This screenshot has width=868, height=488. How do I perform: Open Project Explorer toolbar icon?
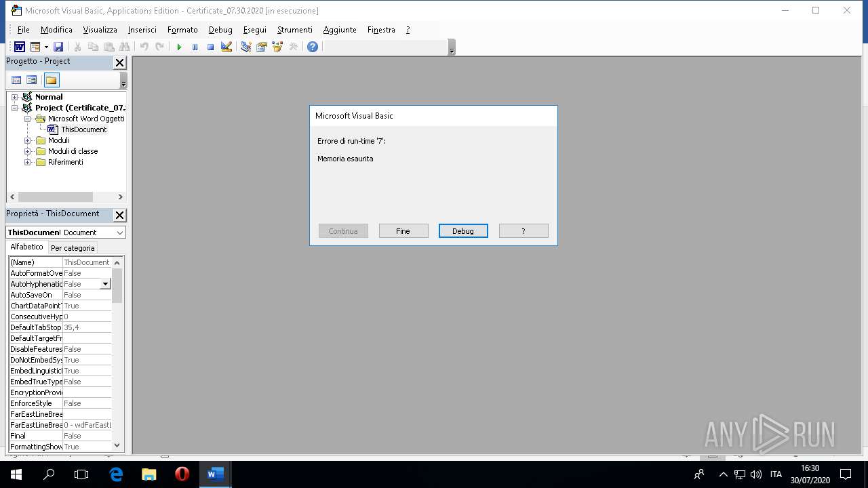245,47
